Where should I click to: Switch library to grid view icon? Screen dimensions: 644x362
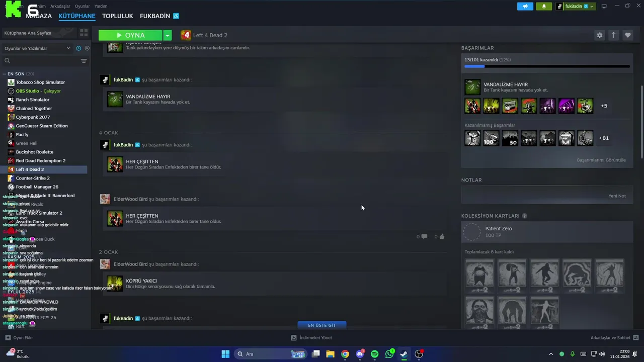click(84, 33)
